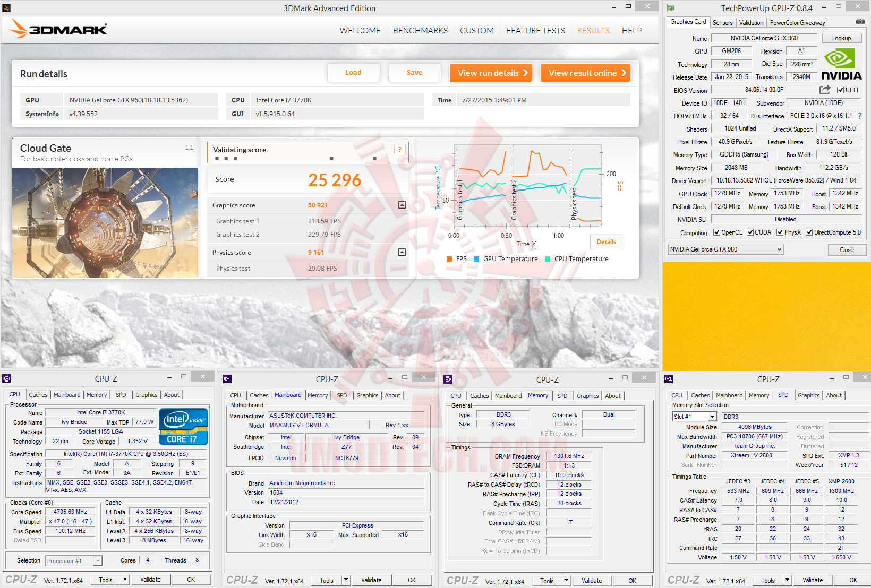Switch to the CUSTOM tab in 3DMark
Viewport: 871px width, 588px height.
476,31
